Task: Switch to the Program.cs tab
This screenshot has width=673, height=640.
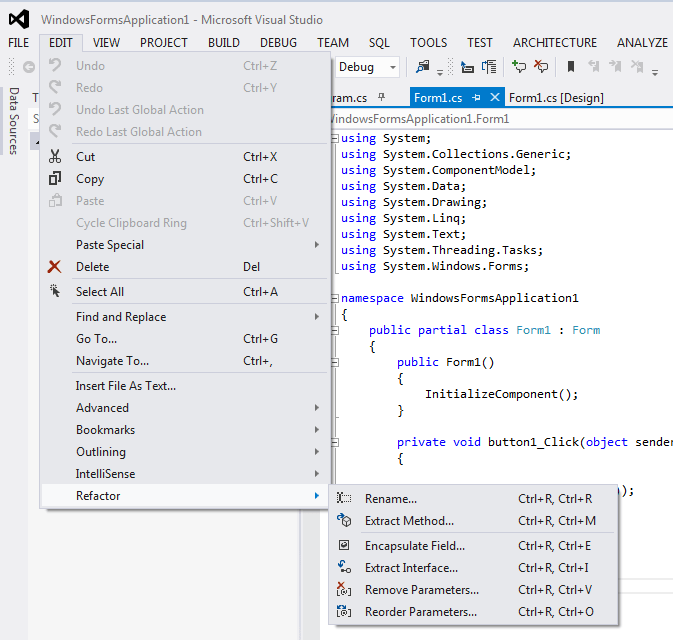Action: pos(350,98)
